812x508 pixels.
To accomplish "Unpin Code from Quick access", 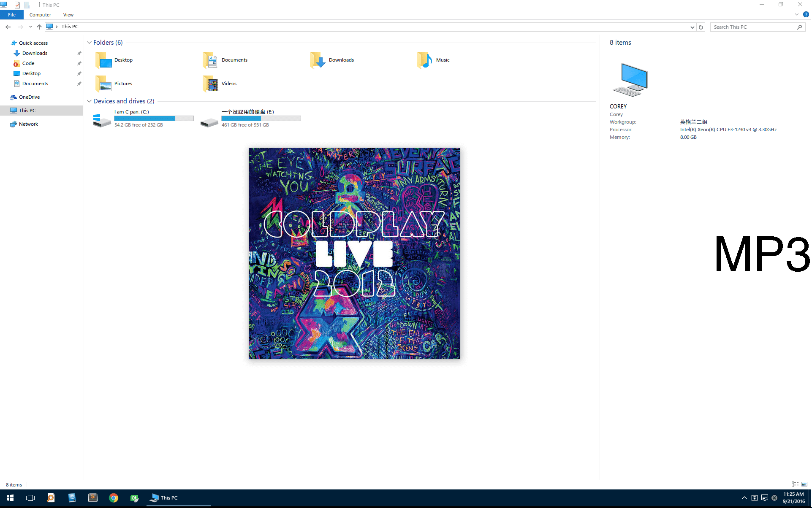I will (79, 63).
